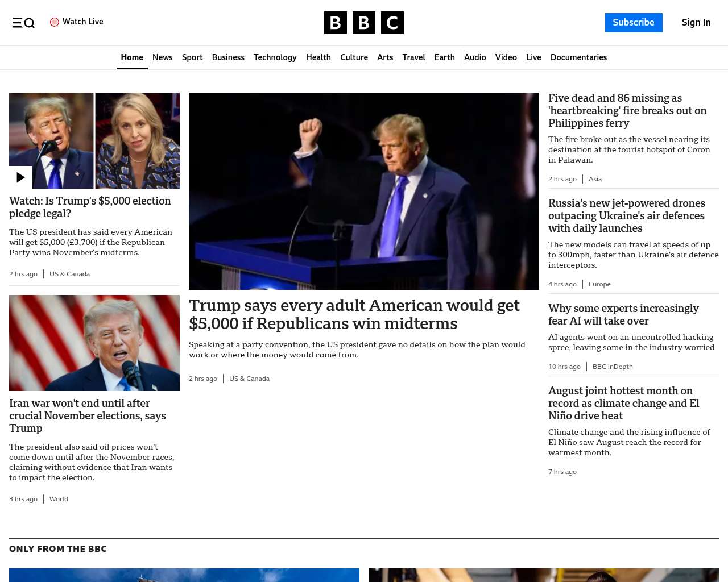Image resolution: width=728 pixels, height=582 pixels.
Task: Click the Subscribe button
Action: tap(634, 23)
